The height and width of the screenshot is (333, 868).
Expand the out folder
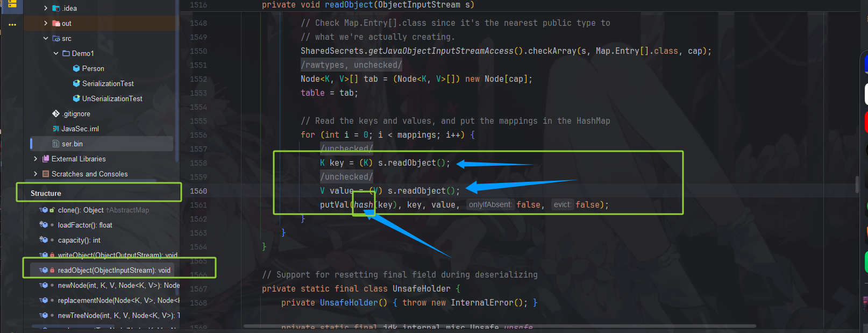click(x=46, y=23)
